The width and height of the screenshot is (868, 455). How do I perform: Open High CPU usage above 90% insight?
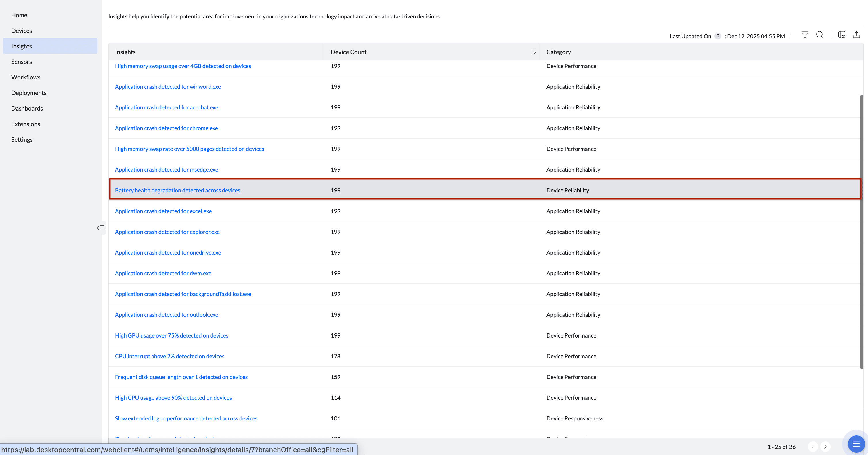pos(173,398)
